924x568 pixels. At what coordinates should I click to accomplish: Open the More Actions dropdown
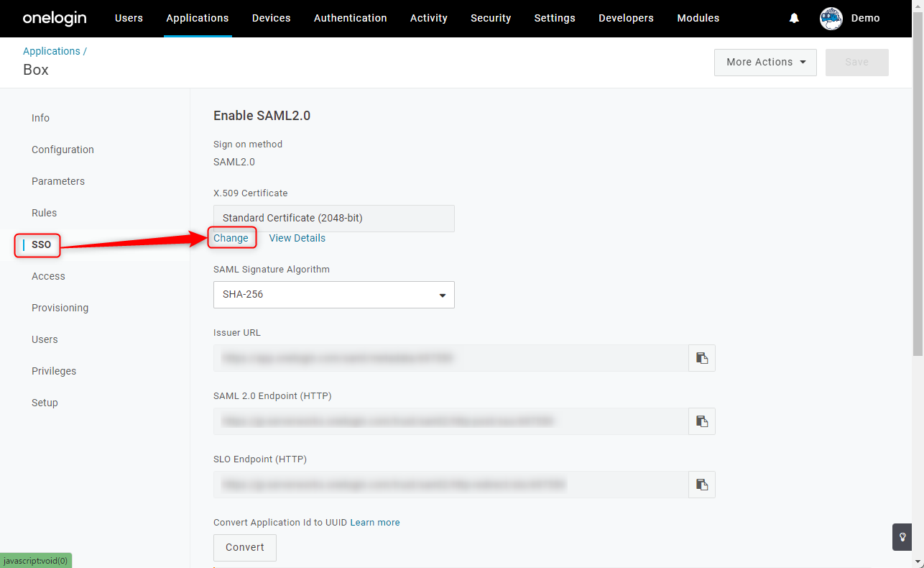click(765, 63)
